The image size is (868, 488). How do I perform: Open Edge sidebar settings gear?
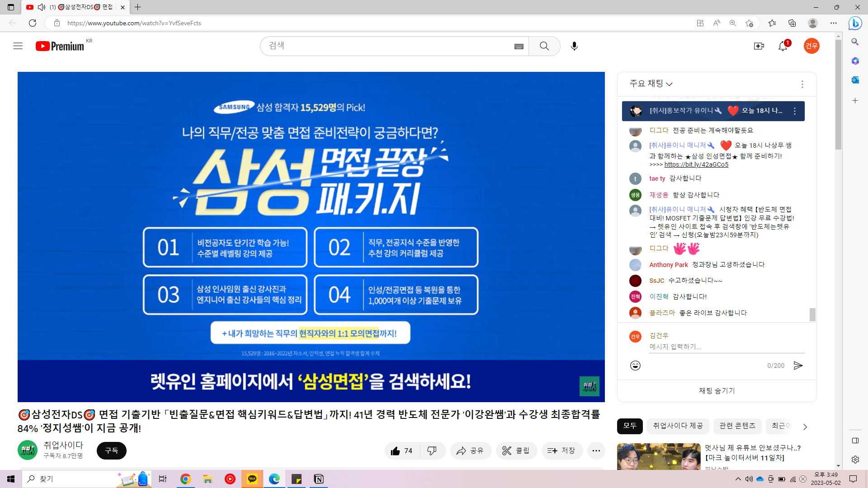click(855, 460)
